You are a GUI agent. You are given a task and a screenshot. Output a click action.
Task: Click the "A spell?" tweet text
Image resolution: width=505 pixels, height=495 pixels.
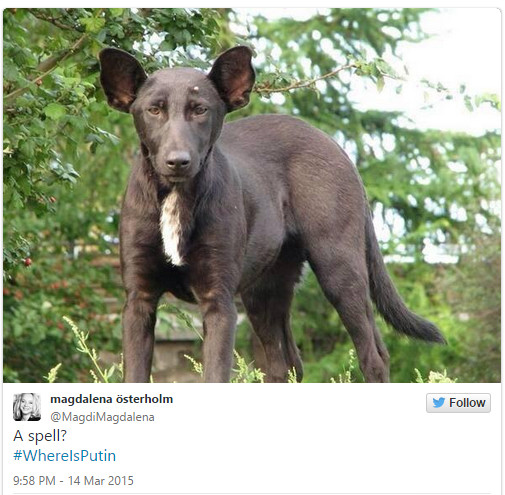pyautogui.click(x=40, y=436)
